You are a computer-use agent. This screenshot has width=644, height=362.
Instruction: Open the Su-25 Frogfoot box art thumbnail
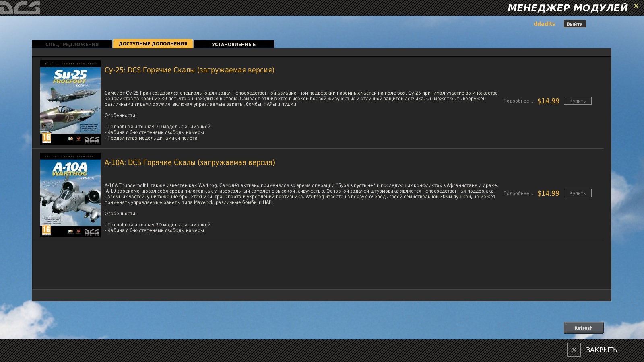(70, 103)
